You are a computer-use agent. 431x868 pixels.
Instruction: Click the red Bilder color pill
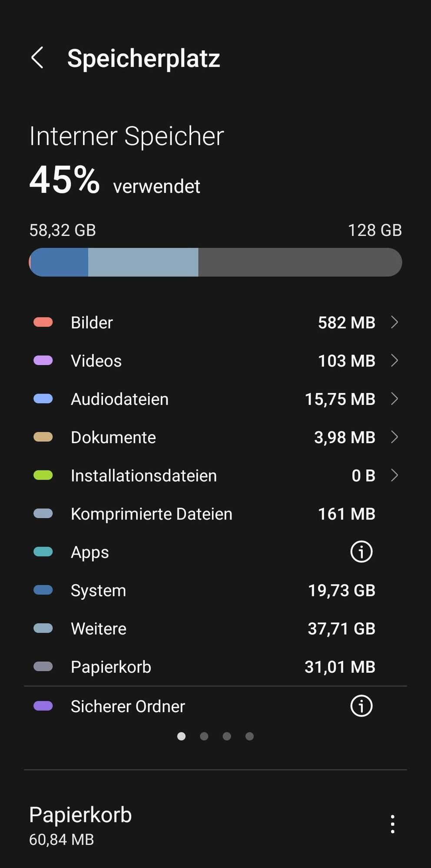coord(43,322)
